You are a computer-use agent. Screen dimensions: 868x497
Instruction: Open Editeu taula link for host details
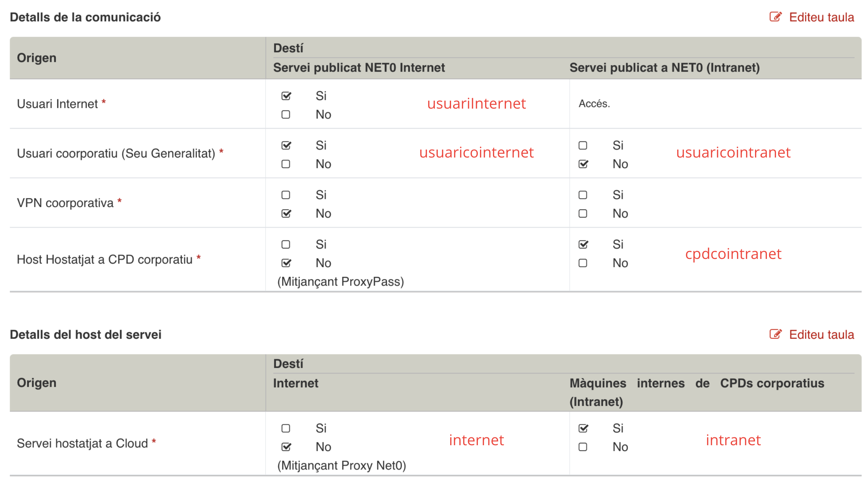point(821,334)
